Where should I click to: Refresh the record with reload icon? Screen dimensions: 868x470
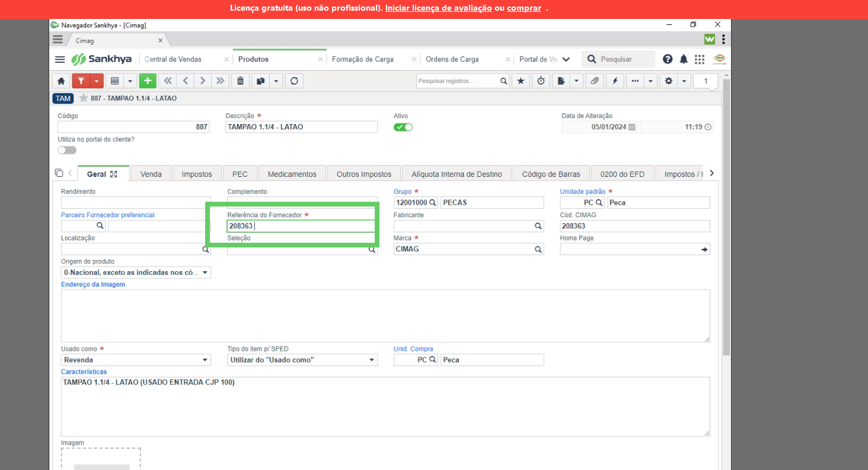(x=293, y=81)
